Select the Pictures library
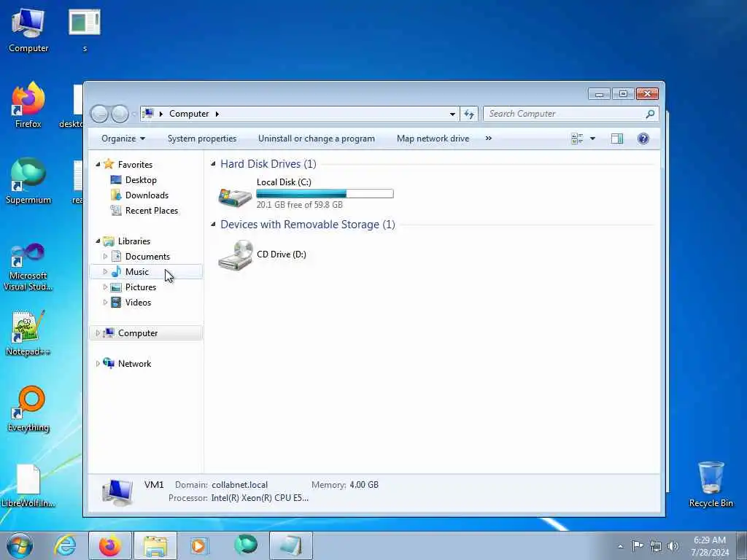747x560 pixels. pos(141,287)
